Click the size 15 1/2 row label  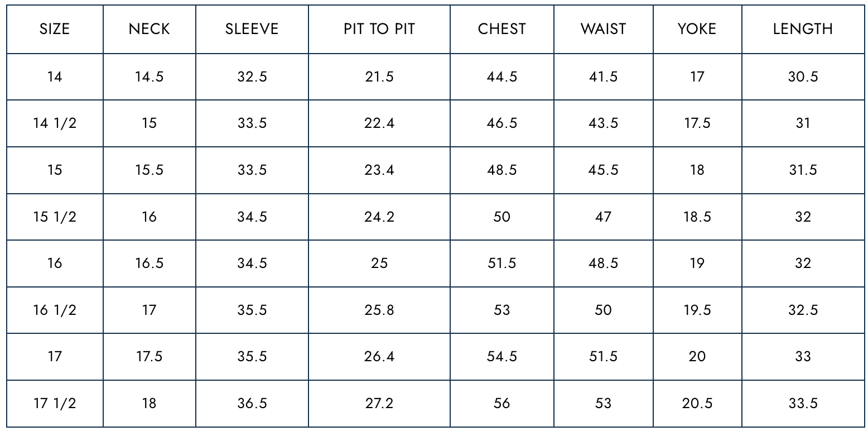pyautogui.click(x=55, y=217)
